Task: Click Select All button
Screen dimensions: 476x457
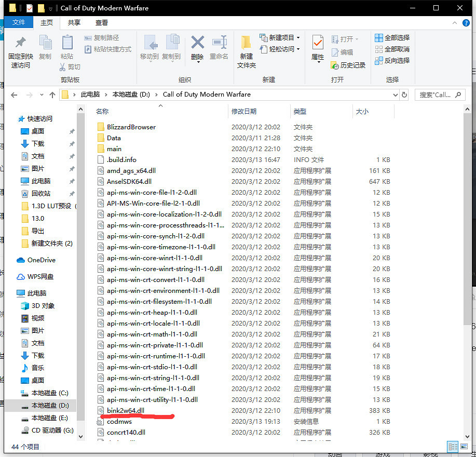Action: [392, 38]
